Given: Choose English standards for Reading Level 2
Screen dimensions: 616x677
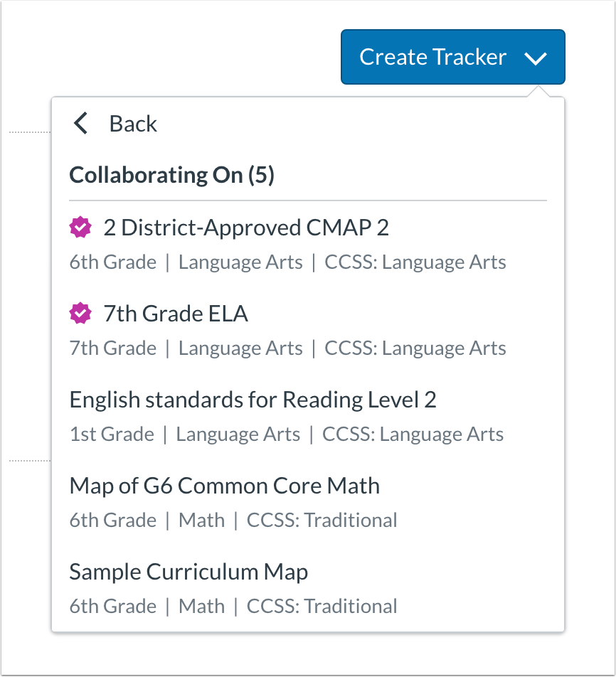Looking at the screenshot, I should tap(253, 400).
